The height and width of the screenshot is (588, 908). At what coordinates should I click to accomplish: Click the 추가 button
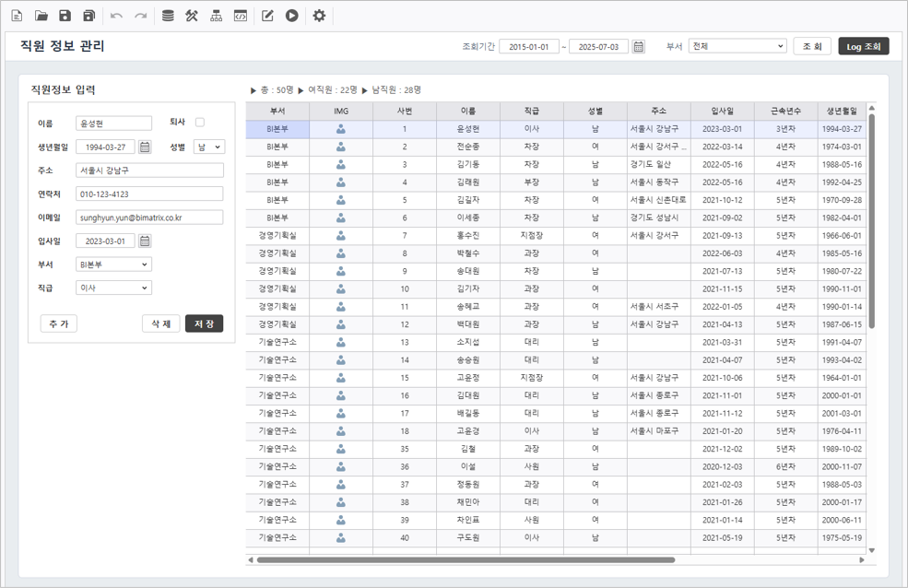(x=59, y=324)
